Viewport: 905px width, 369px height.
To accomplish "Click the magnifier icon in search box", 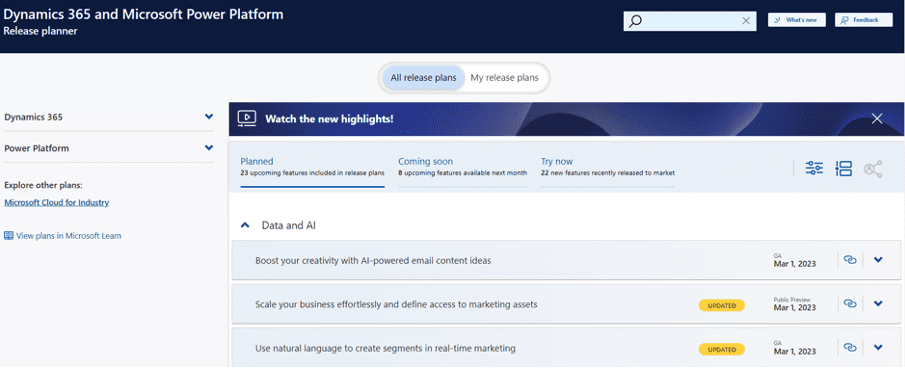I will 635,21.
